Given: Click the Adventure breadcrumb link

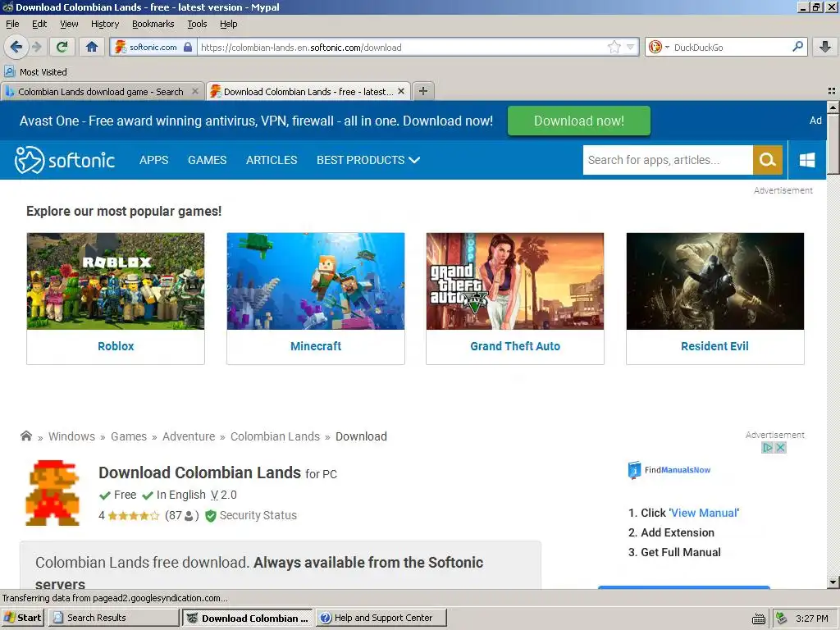Looking at the screenshot, I should pos(189,436).
